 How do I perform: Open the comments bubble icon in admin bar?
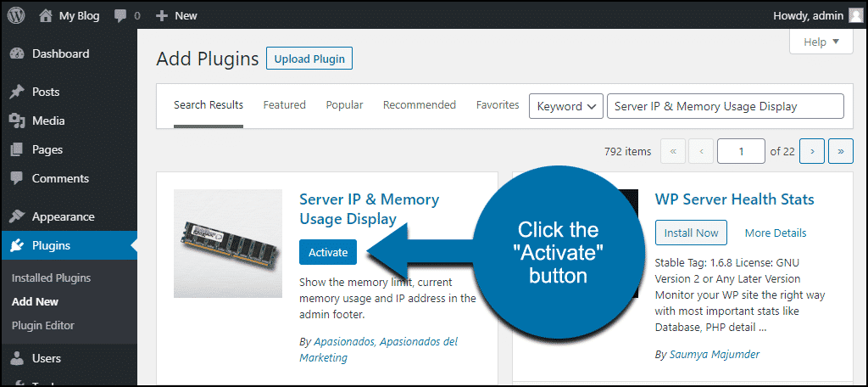120,16
